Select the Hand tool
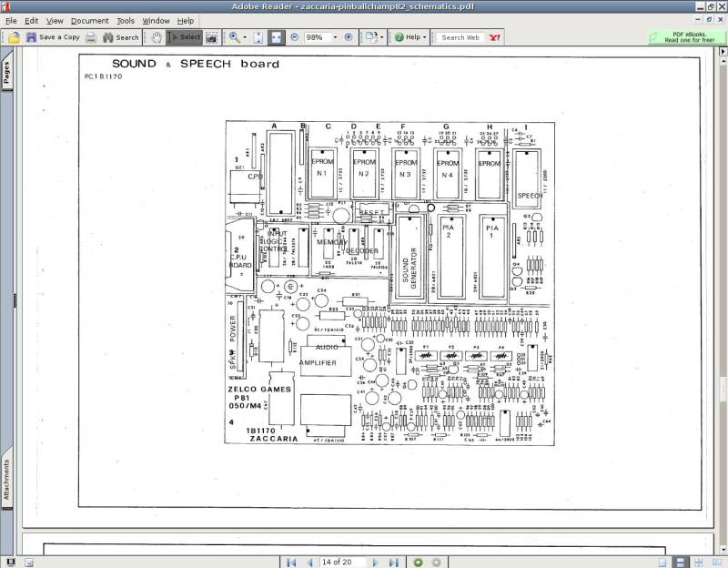The height and width of the screenshot is (568, 728). (x=156, y=37)
